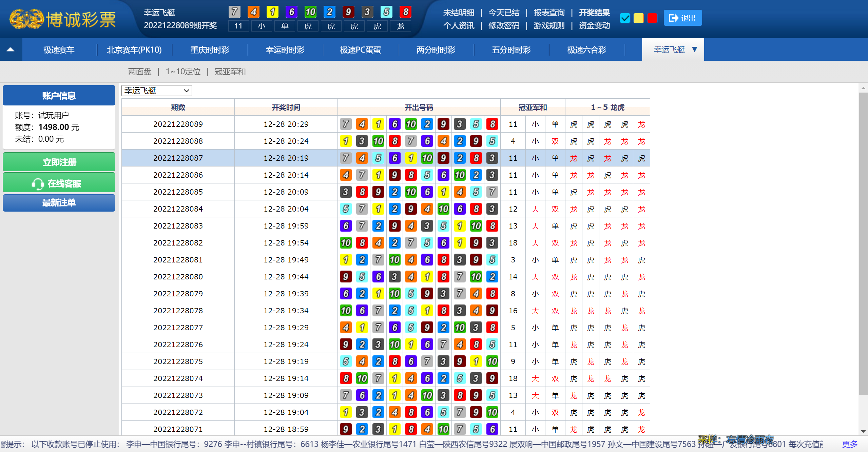The height and width of the screenshot is (452, 868).
Task: Click the logout arrow icon button
Action: coord(673,18)
